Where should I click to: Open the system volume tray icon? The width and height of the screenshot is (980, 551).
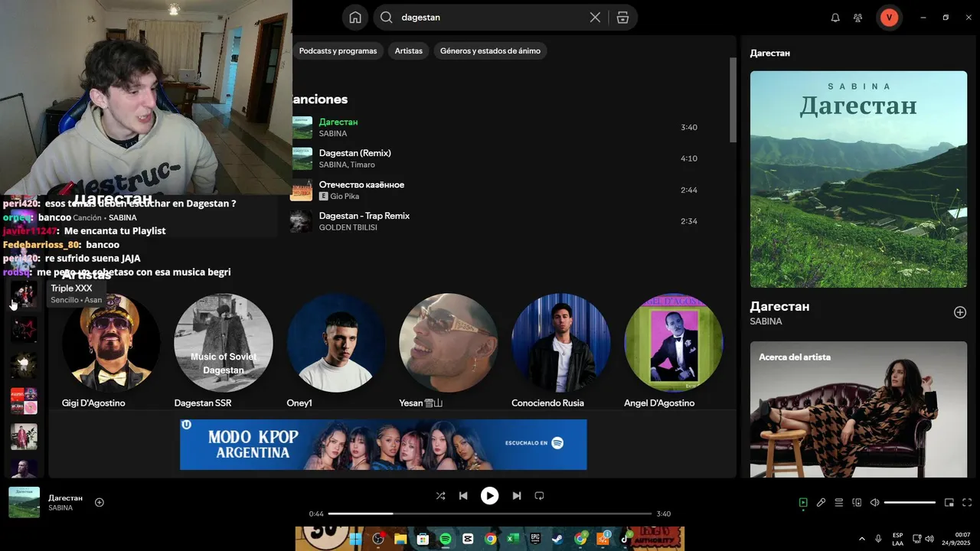[x=930, y=539]
